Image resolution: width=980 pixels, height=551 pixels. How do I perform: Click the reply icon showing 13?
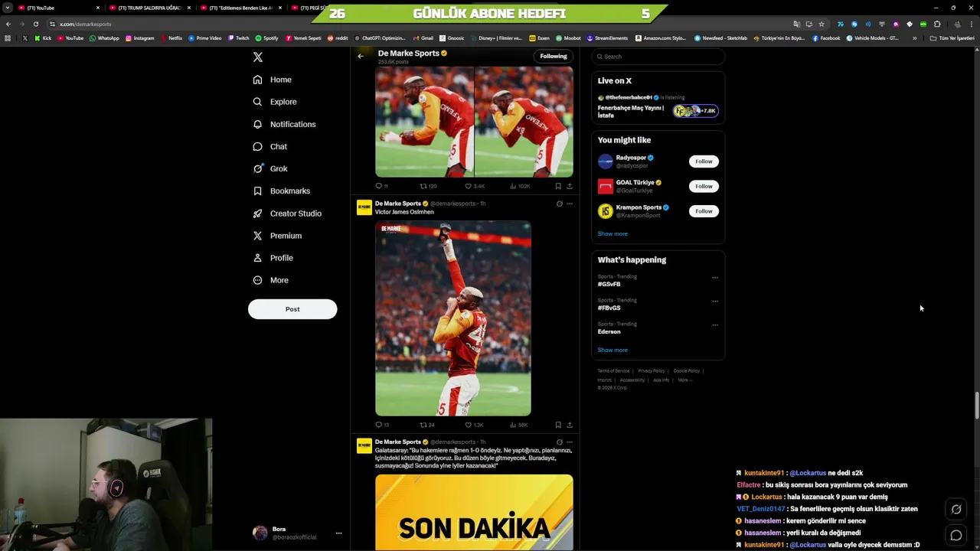381,425
